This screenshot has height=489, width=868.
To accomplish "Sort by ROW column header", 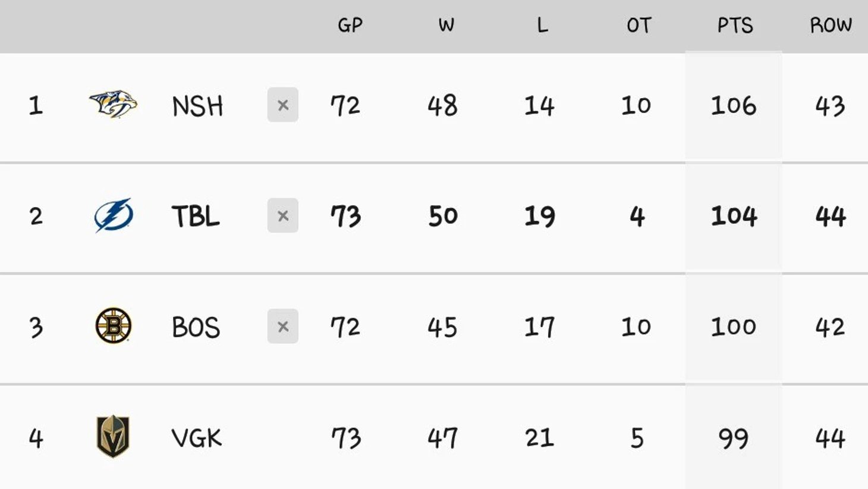I will pos(831,25).
